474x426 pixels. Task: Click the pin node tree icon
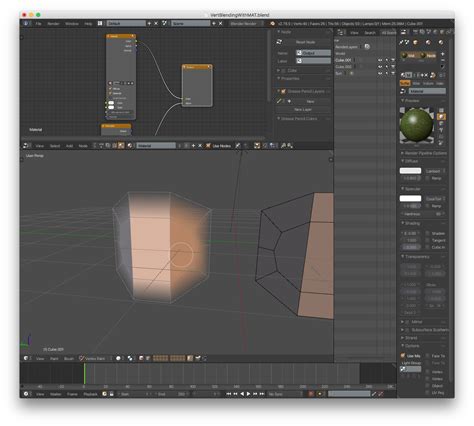tap(238, 146)
